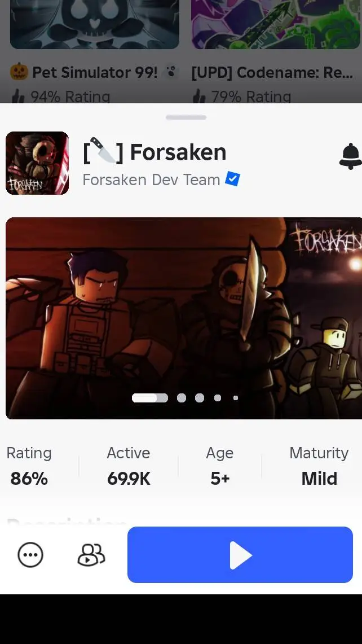Screen dimensions: 362x644
Task: Tap Forsaken Dev Team link
Action: [151, 179]
